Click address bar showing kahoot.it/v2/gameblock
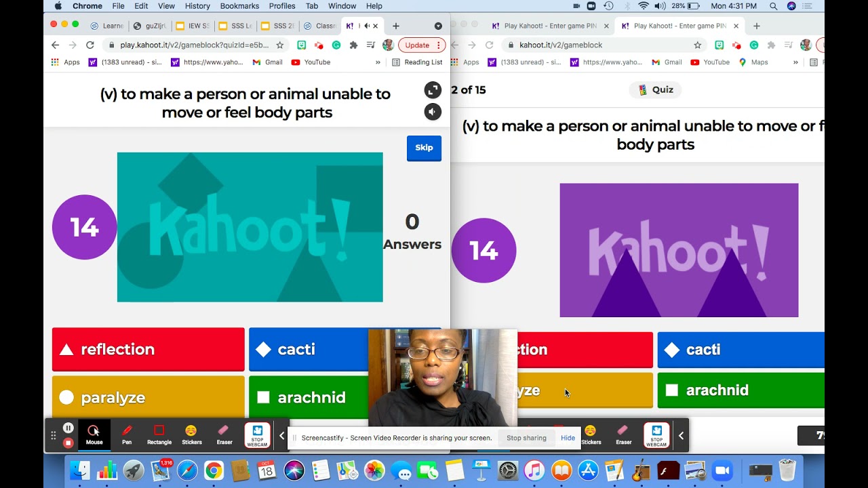 (x=560, y=45)
